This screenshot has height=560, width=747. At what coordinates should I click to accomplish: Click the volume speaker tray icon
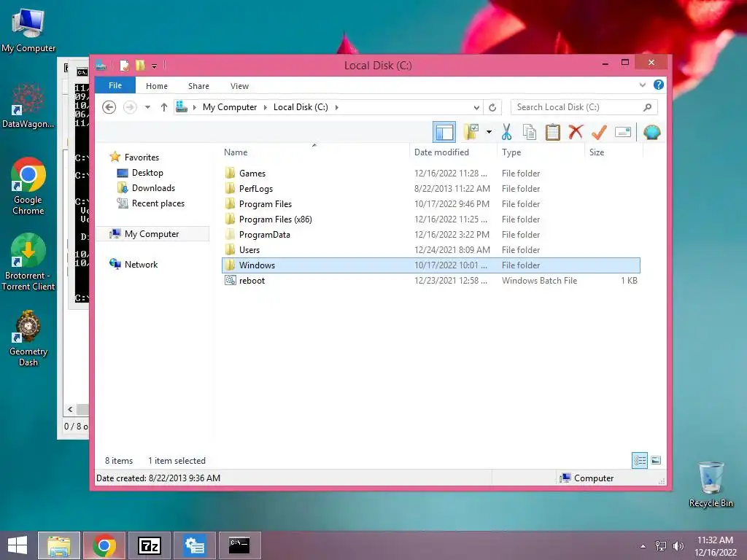[x=678, y=545]
